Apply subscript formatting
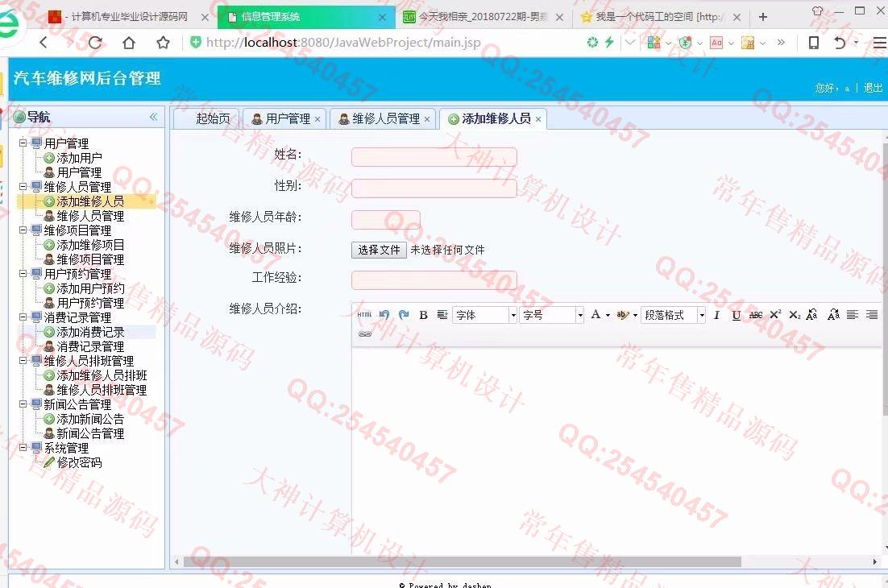This screenshot has width=888, height=588. point(795,315)
